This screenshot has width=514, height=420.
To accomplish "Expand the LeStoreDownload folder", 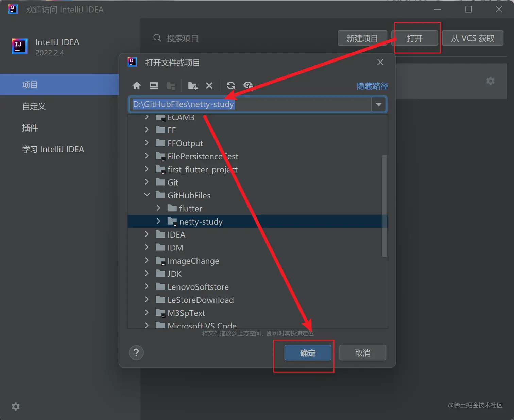I will coord(147,299).
